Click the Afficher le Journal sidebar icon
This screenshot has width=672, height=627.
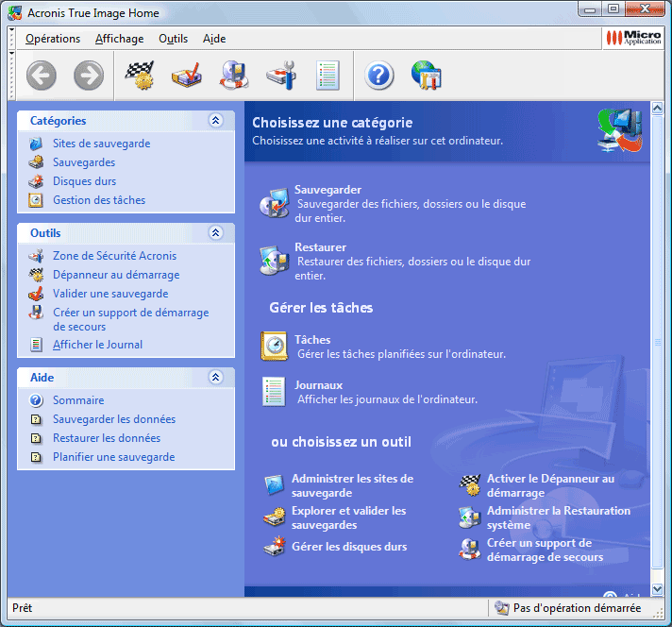pyautogui.click(x=36, y=345)
